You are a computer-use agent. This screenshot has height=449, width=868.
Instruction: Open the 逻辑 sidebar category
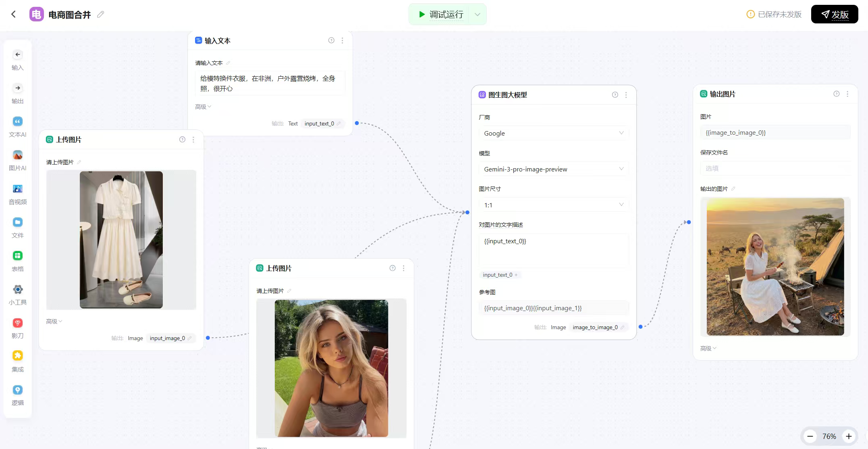click(17, 390)
